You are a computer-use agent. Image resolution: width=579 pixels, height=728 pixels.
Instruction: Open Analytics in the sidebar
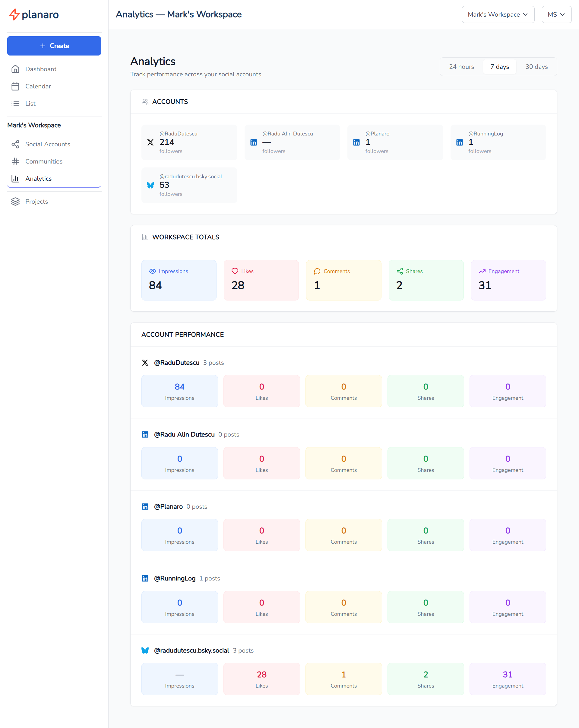coord(54,179)
